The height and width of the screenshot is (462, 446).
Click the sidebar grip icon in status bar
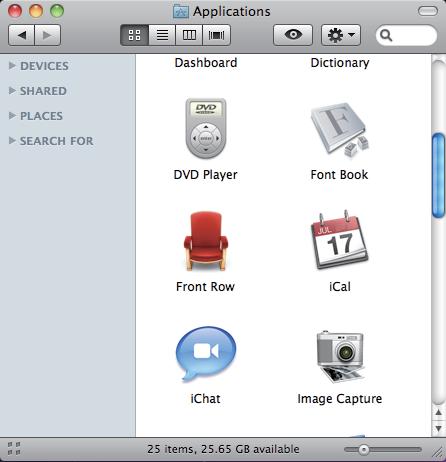coord(14,449)
